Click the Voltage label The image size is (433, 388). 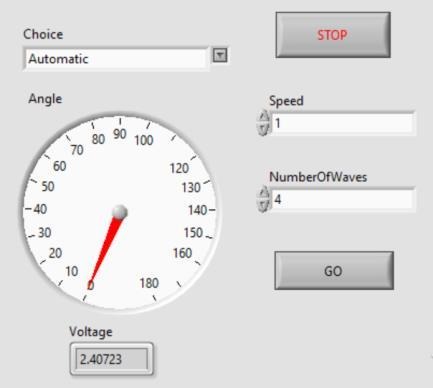tap(91, 332)
